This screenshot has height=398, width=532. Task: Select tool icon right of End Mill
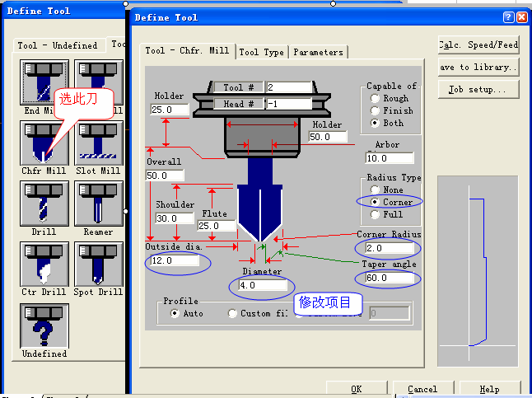point(98,82)
